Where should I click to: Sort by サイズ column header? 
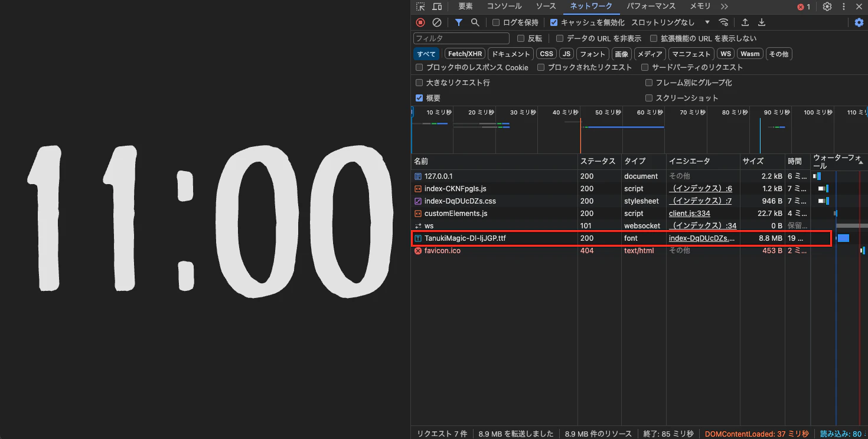tap(763, 162)
